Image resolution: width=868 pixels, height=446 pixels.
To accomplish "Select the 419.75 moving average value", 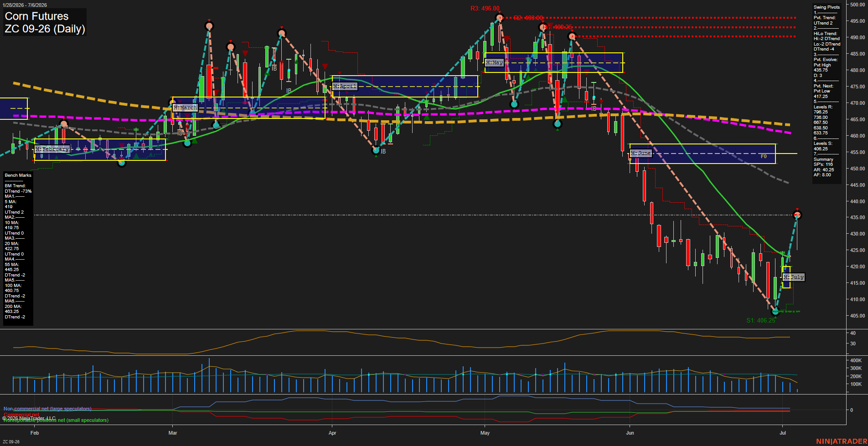I will pyautogui.click(x=12, y=228).
